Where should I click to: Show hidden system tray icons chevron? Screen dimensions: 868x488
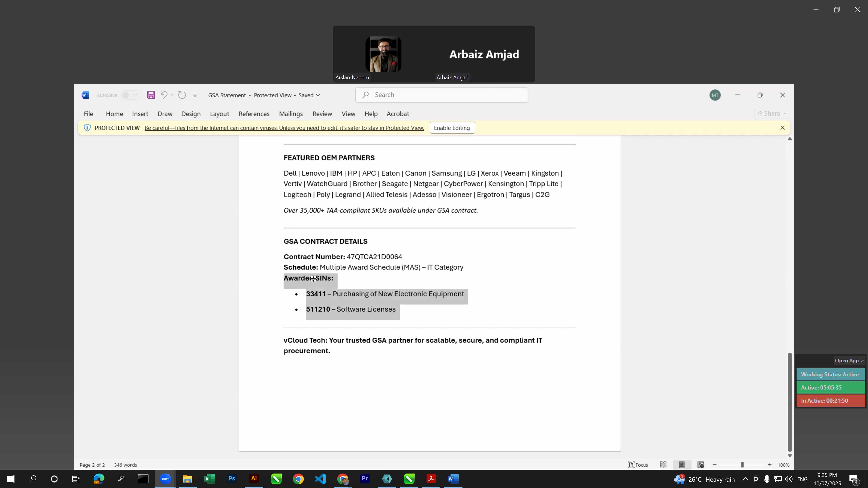click(745, 479)
